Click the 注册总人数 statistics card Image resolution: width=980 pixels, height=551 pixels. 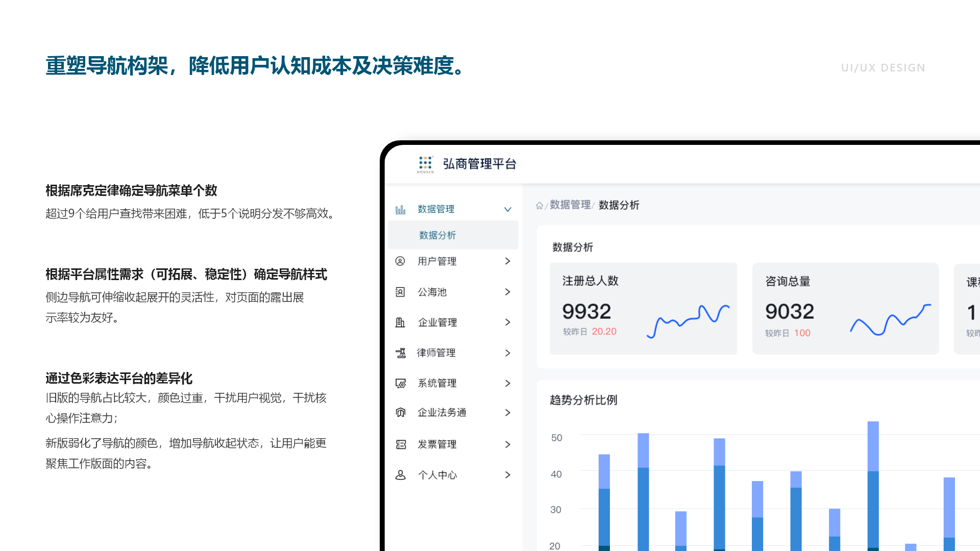pyautogui.click(x=643, y=308)
